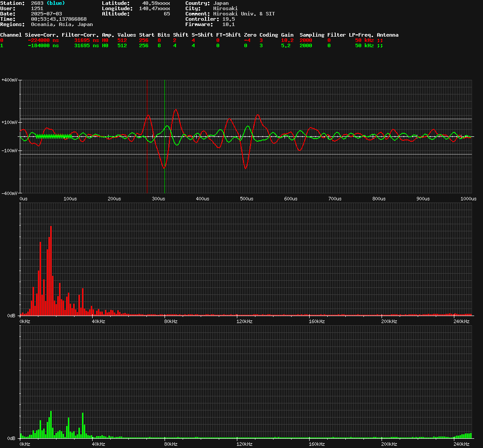Click "80kHz" label under the green spectrum
Screen dimensions: 483x448
(171, 444)
